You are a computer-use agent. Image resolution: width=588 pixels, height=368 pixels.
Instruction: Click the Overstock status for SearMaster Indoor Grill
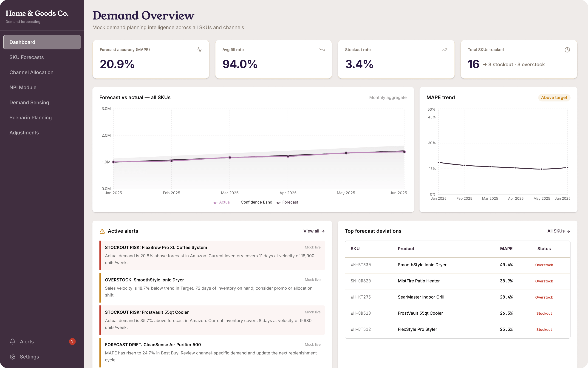point(544,297)
